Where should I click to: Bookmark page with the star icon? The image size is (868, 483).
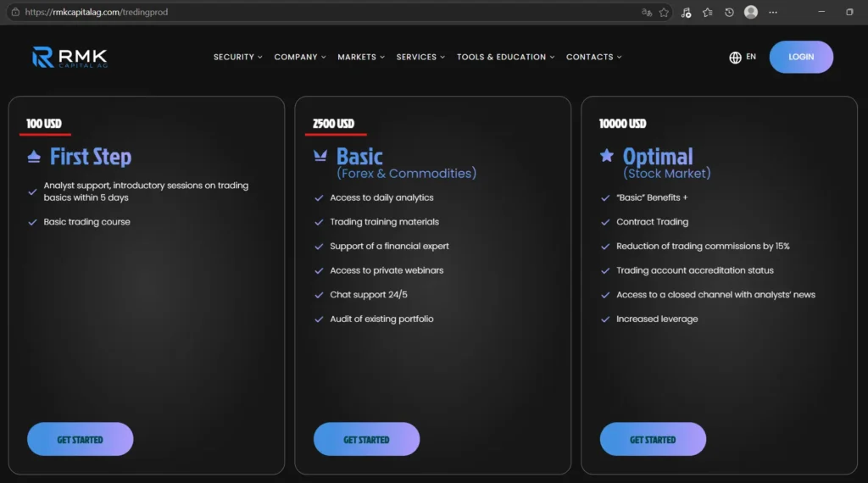coord(665,12)
